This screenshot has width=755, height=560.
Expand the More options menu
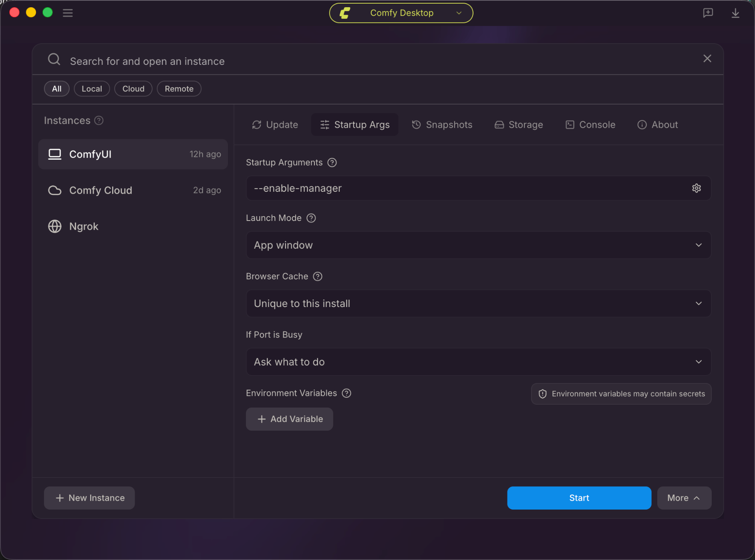pos(684,498)
